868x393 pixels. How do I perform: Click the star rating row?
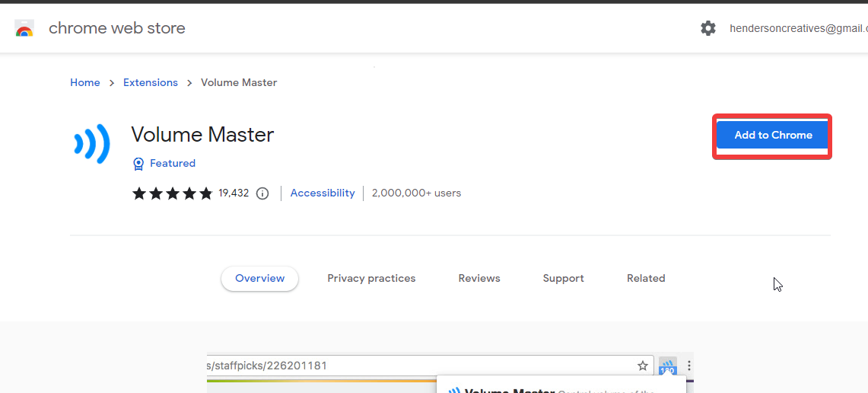click(x=172, y=193)
